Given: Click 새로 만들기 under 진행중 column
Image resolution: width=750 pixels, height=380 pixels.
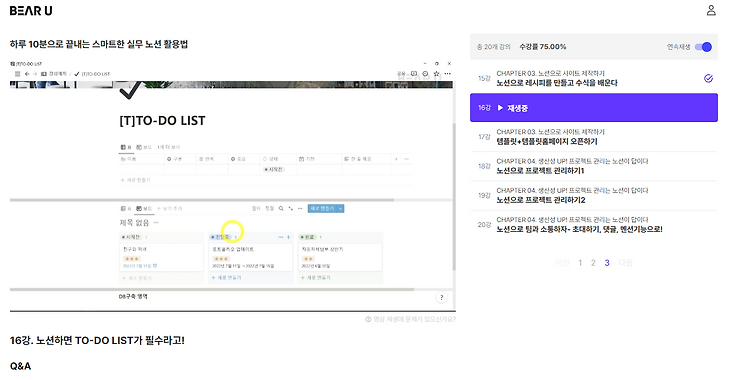Looking at the screenshot, I should [226, 278].
